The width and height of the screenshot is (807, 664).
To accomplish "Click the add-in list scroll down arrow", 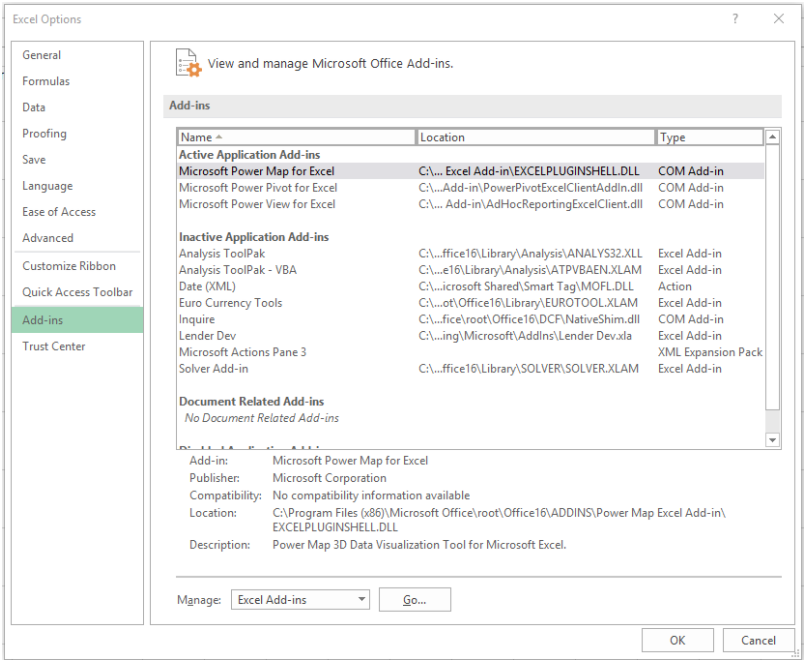I will pyautogui.click(x=773, y=440).
